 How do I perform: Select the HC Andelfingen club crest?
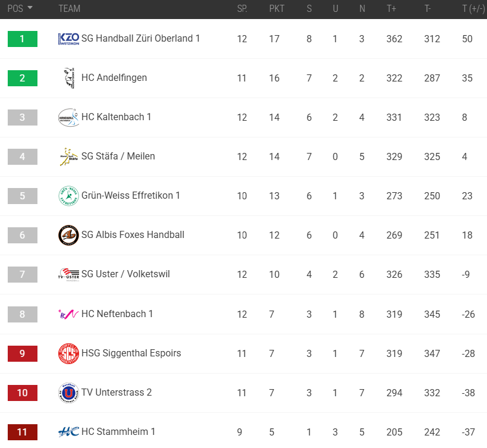click(69, 78)
